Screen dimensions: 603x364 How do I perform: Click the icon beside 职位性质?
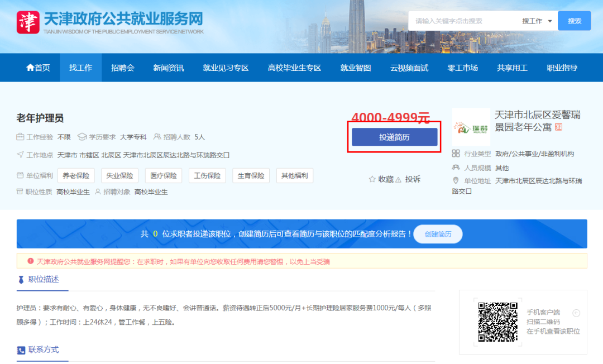(20, 191)
